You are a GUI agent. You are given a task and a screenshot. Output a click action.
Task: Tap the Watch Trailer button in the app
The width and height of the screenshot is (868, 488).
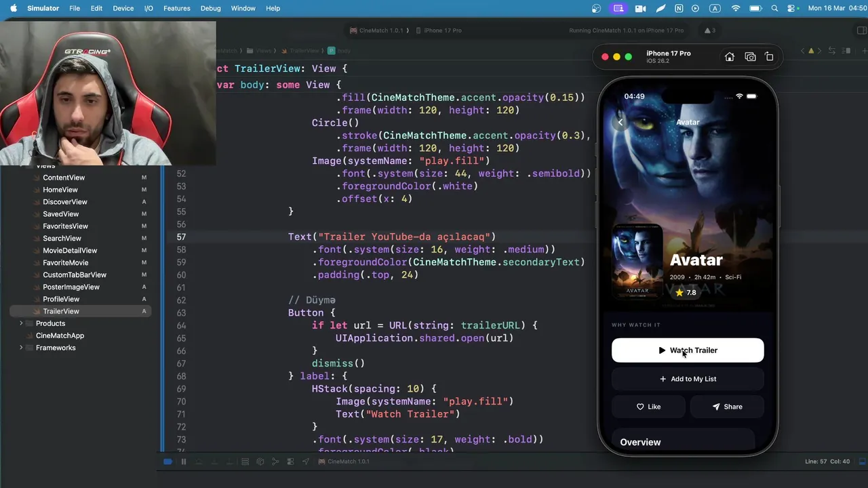[688, 350]
